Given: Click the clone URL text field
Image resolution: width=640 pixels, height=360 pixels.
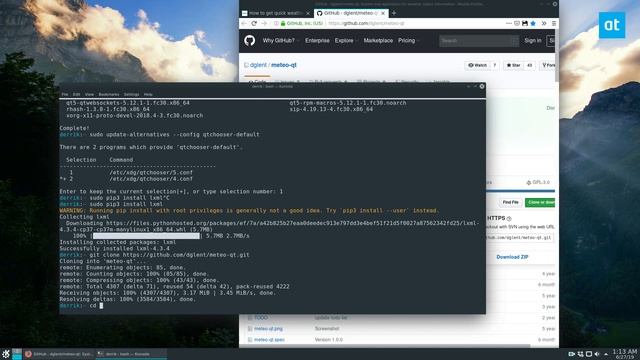Looking at the screenshot, I should [x=520, y=237].
